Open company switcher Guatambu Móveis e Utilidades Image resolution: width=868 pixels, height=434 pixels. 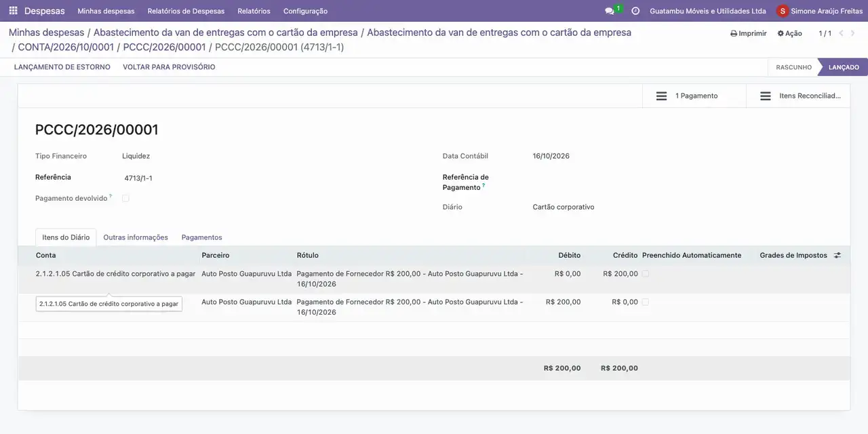(708, 11)
